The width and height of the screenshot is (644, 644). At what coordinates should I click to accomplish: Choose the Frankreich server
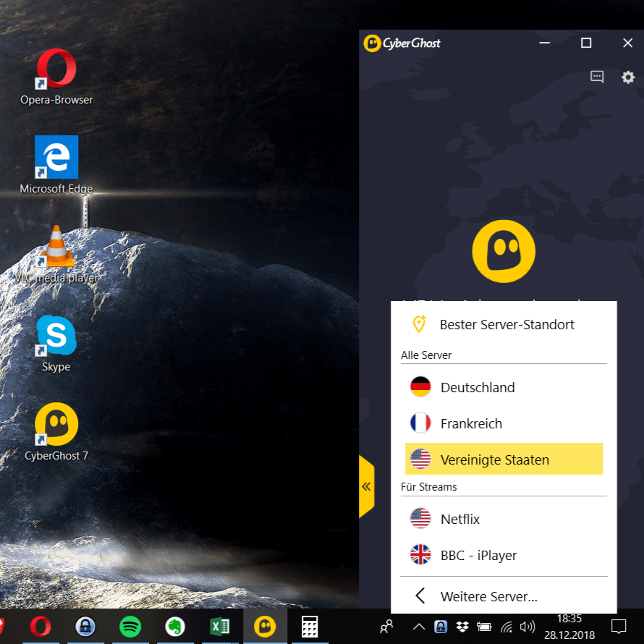point(504,423)
